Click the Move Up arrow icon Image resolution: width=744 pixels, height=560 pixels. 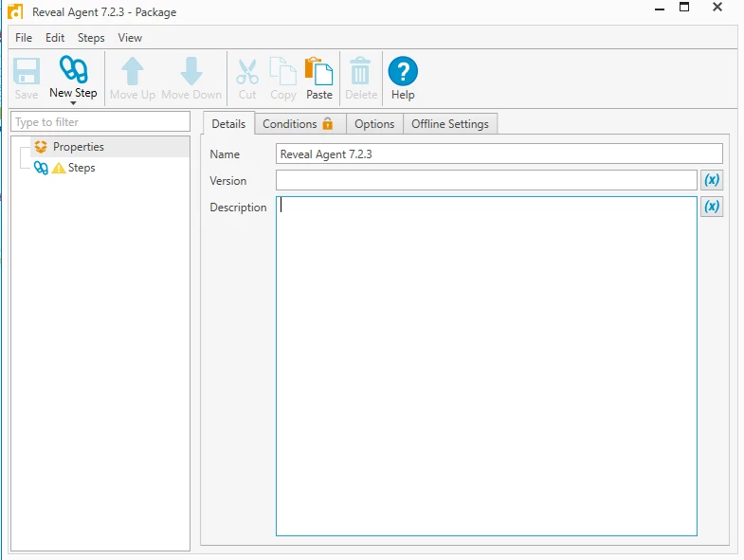(133, 71)
